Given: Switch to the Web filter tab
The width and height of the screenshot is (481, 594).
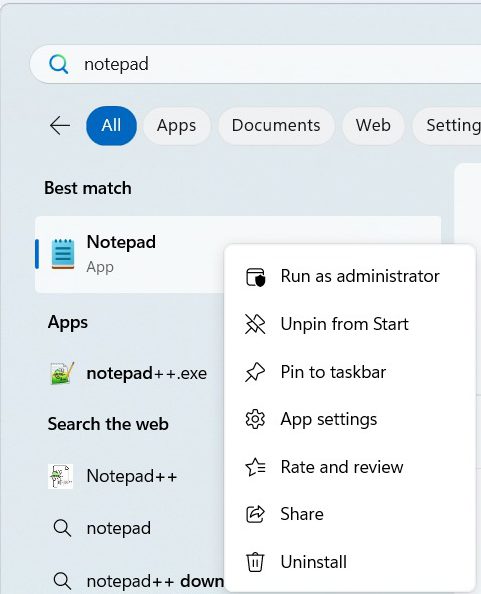Looking at the screenshot, I should (x=373, y=125).
